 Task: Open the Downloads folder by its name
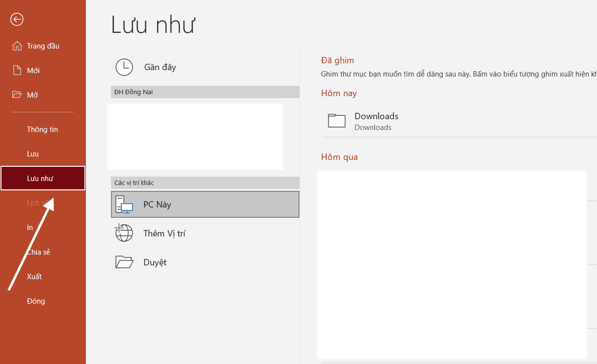(x=376, y=116)
